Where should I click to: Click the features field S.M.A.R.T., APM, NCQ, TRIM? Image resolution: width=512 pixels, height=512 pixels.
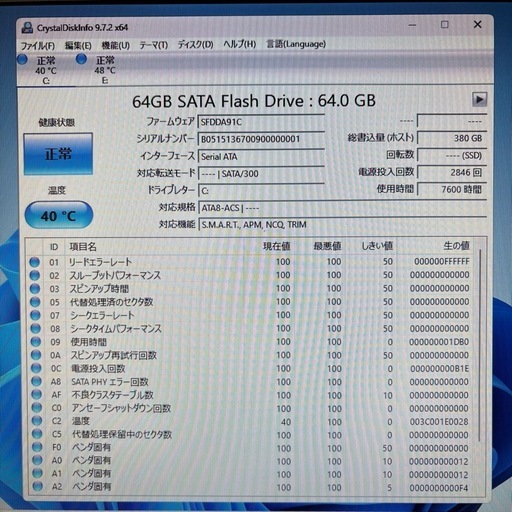click(x=342, y=224)
